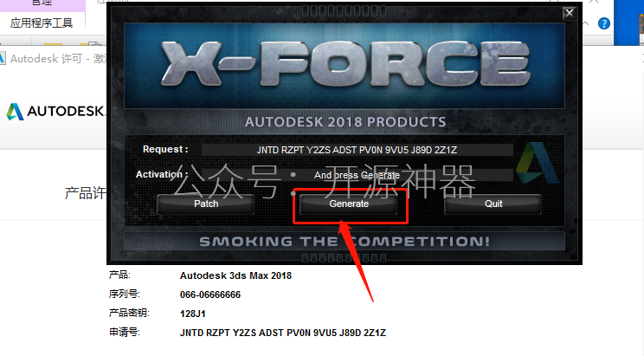Click the X-FORCE banner logo
Viewport: 644px width, 356px height.
[345, 65]
